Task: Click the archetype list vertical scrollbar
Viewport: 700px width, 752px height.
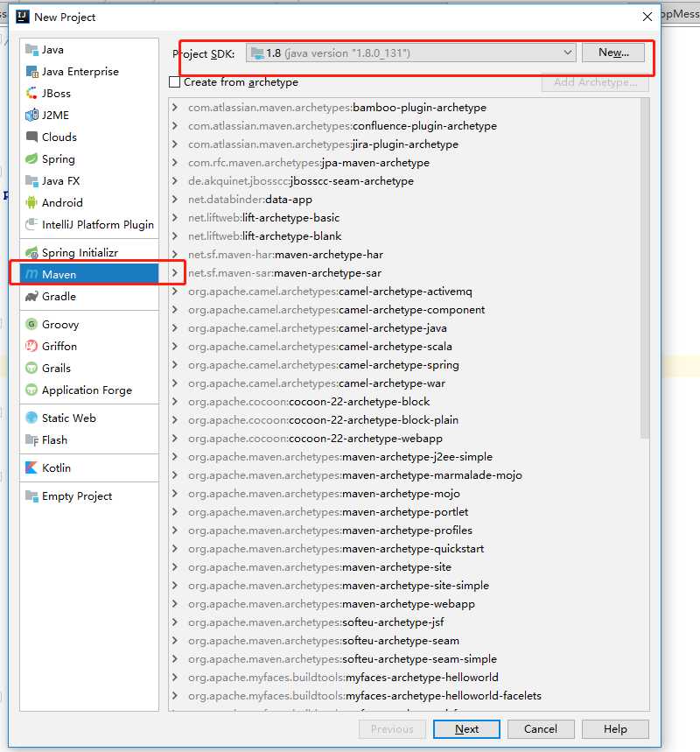Action: click(645, 269)
